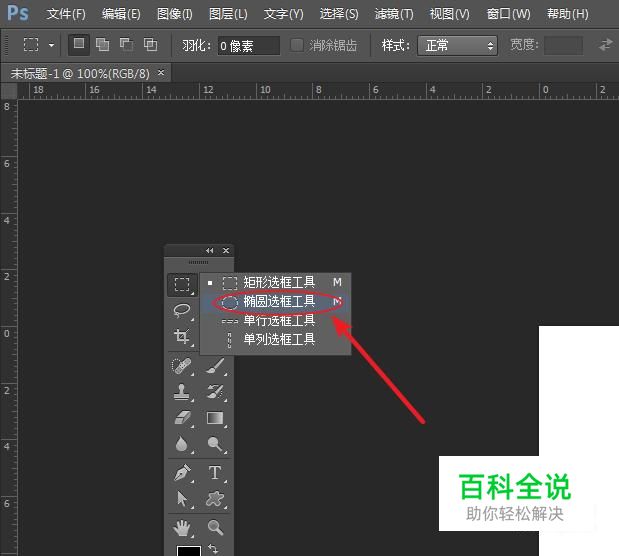Select the Gradient tool

215,418
